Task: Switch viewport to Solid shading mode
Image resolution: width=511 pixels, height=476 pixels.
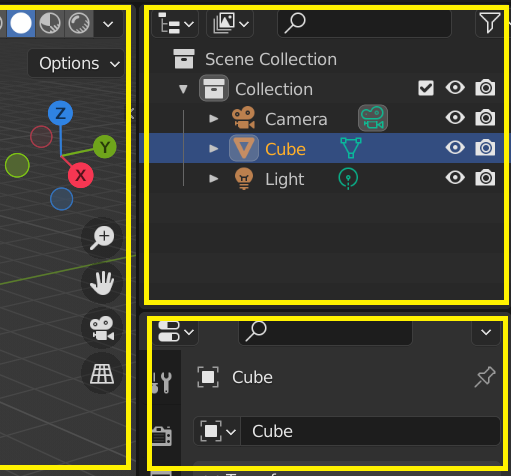Action: pyautogui.click(x=21, y=24)
